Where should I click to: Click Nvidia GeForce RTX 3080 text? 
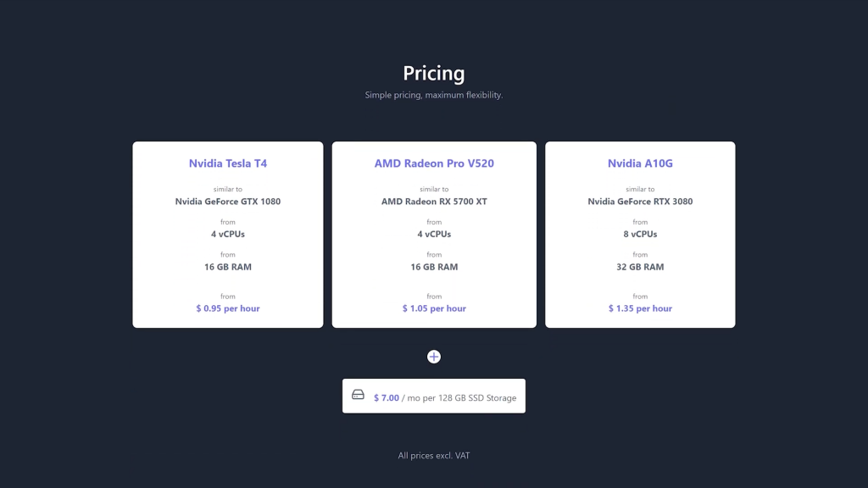(640, 202)
